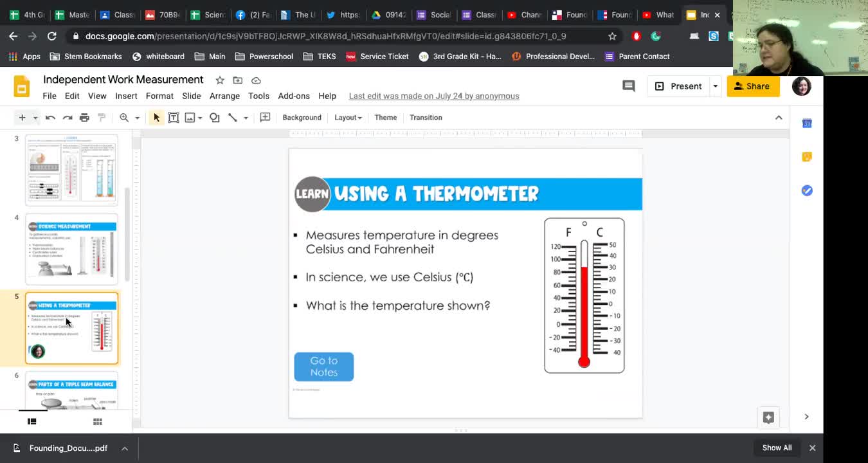Click the undo icon
The width and height of the screenshot is (868, 463).
pos(50,118)
